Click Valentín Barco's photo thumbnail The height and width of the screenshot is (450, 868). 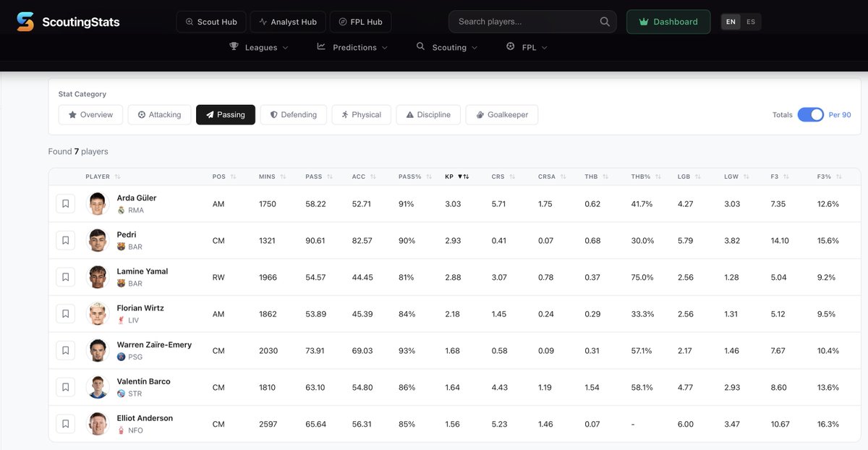pos(98,387)
